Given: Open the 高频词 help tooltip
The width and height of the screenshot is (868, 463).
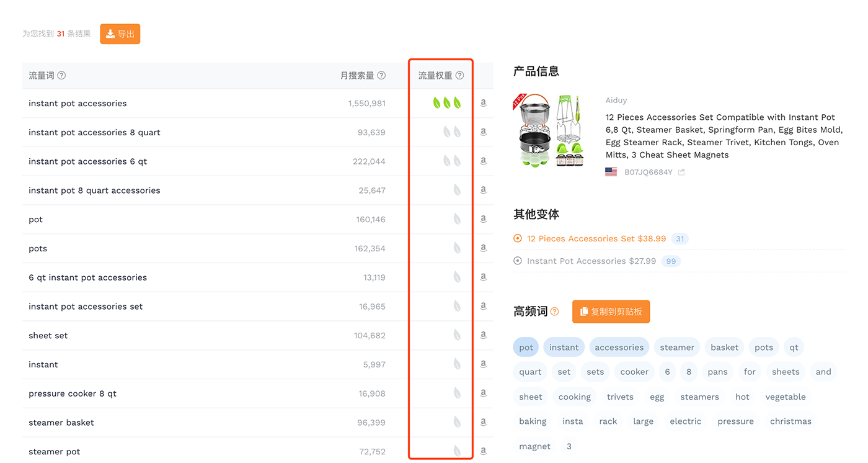Looking at the screenshot, I should pyautogui.click(x=554, y=311).
